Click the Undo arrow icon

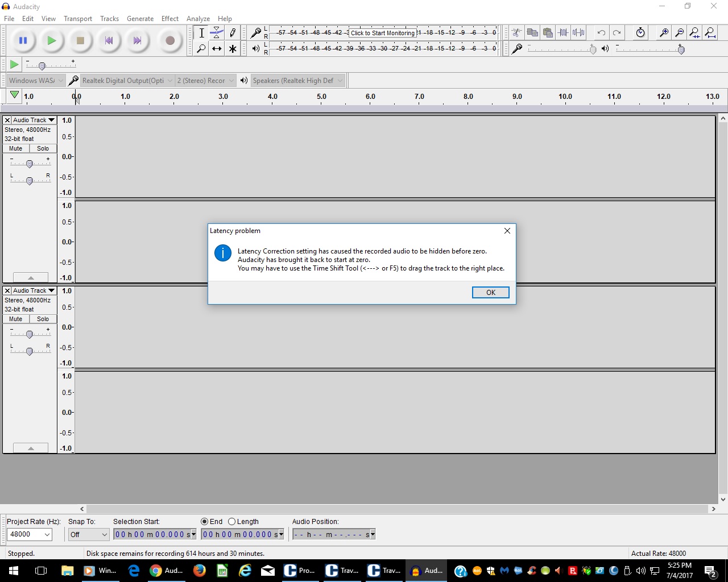click(x=601, y=32)
